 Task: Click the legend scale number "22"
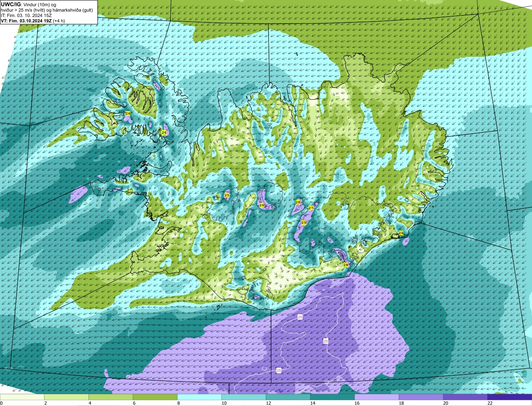click(x=490, y=403)
